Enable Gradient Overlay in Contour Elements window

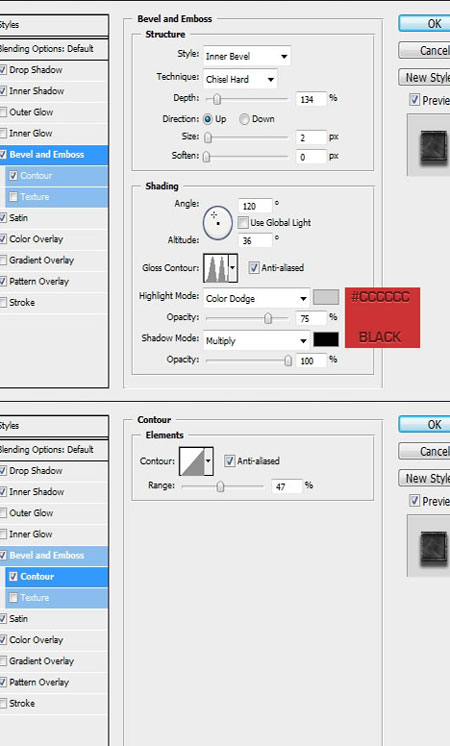click(x=3, y=661)
